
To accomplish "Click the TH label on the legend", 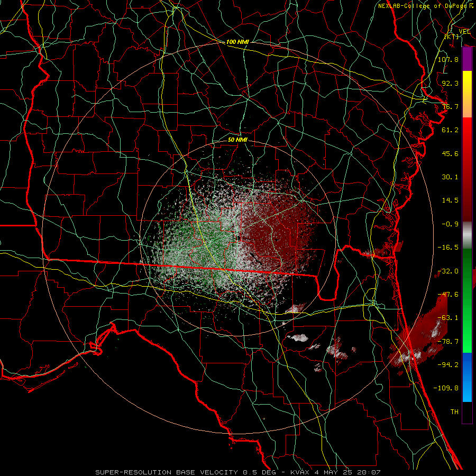I will [454, 412].
